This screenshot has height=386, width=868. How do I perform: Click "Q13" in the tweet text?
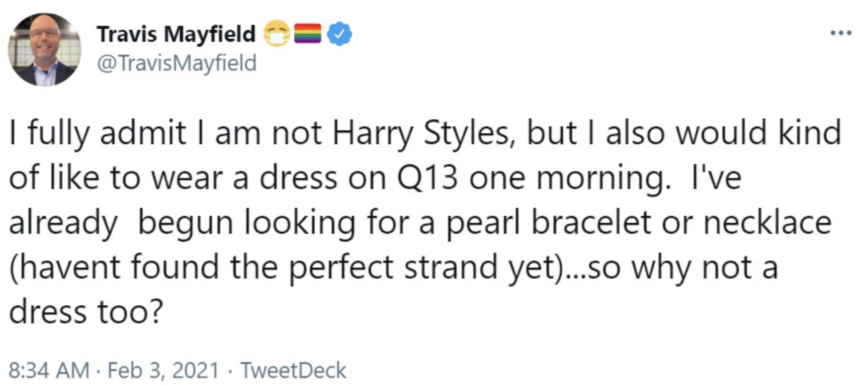point(427,178)
